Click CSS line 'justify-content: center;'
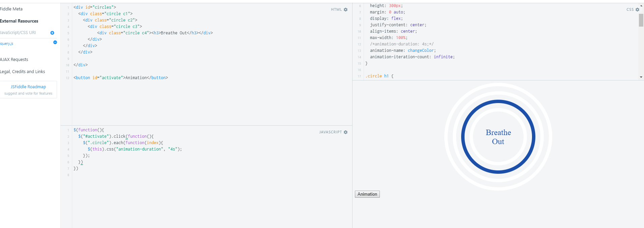 (x=398, y=25)
